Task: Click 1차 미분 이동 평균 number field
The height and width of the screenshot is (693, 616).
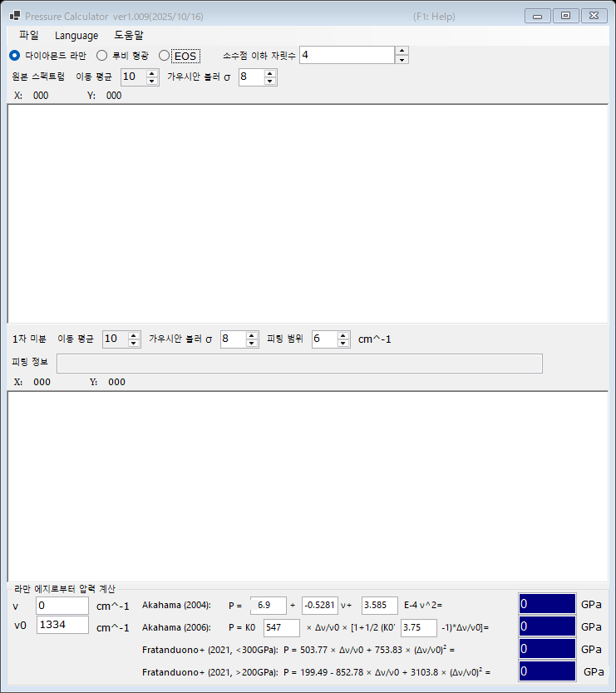Action: click(x=116, y=339)
